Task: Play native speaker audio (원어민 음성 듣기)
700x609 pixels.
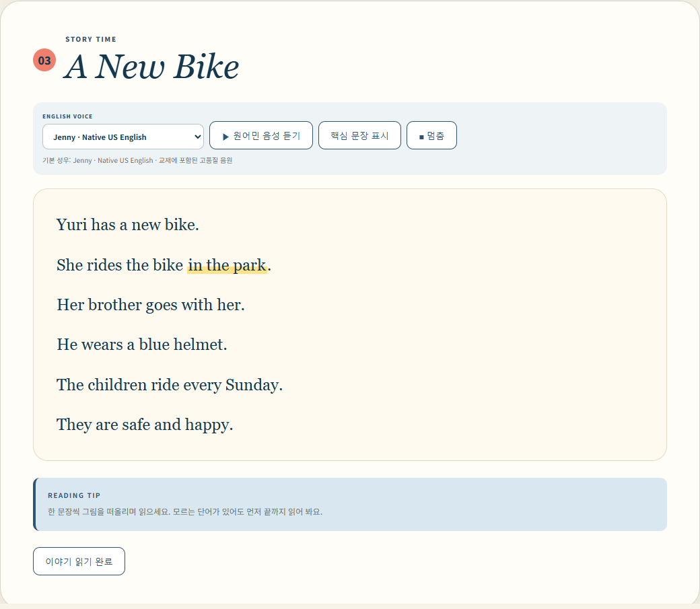Action: [x=261, y=135]
